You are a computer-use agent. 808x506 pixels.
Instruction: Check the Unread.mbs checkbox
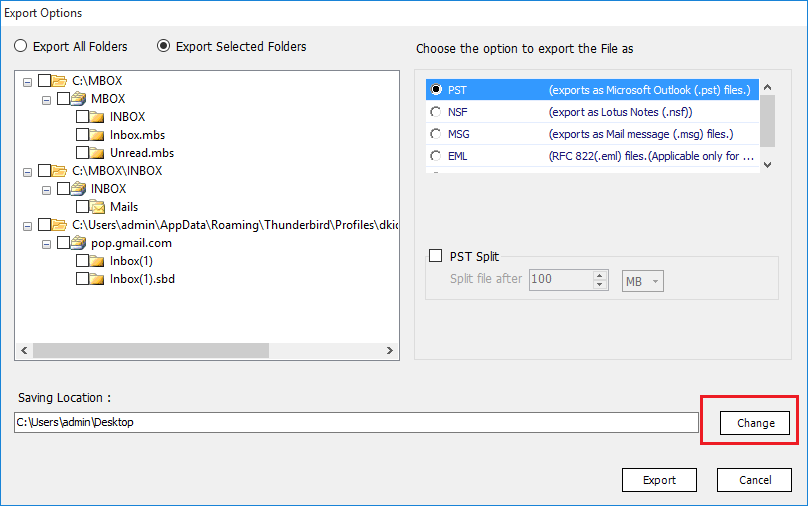click(82, 153)
